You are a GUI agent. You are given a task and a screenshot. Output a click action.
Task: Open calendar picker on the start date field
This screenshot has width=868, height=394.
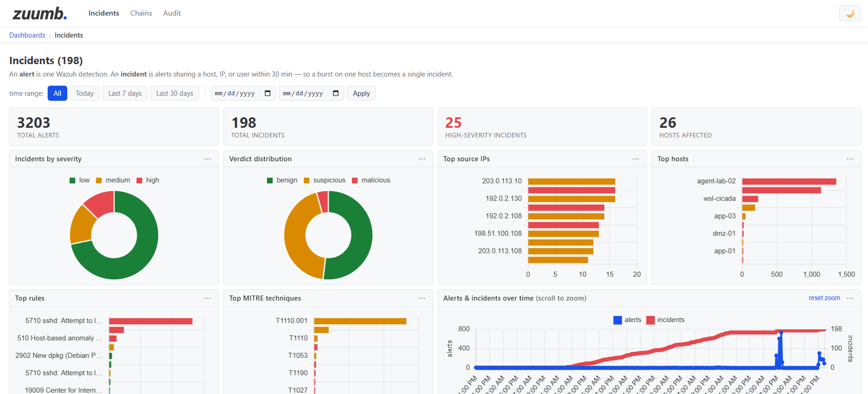[268, 93]
